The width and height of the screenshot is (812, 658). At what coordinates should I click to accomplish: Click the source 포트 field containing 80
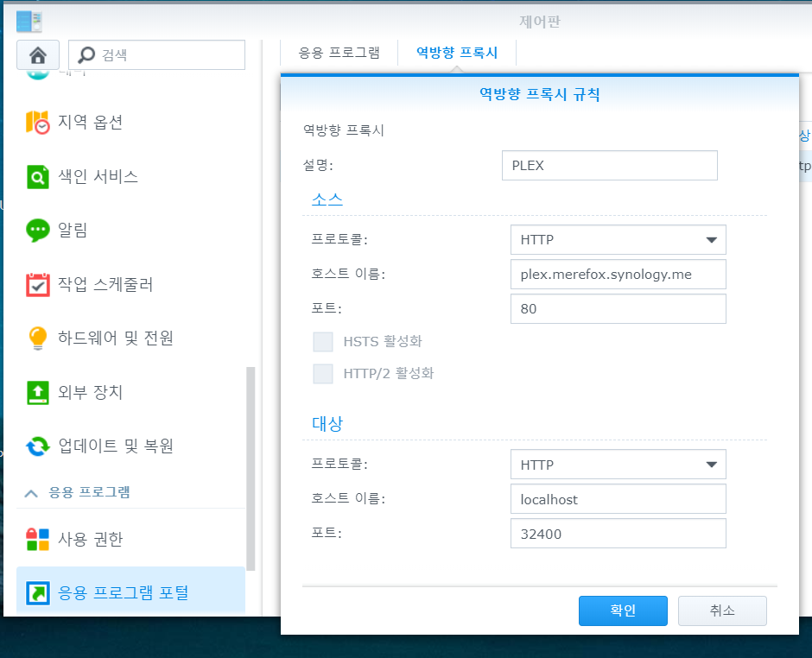(x=619, y=309)
